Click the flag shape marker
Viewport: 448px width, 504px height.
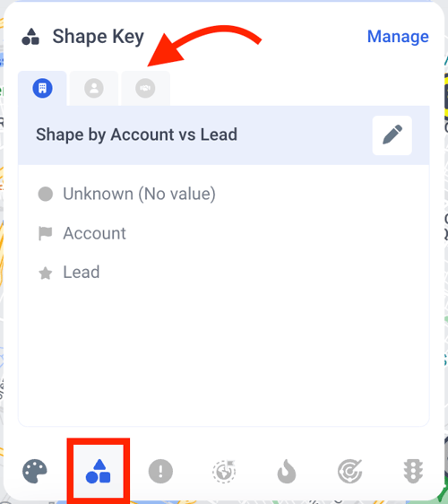click(46, 233)
